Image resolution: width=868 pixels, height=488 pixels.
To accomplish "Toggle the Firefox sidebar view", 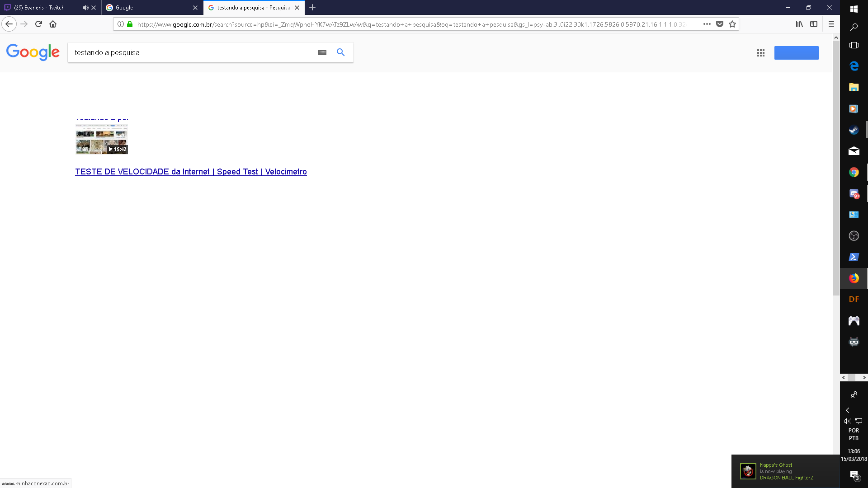I will coord(814,24).
